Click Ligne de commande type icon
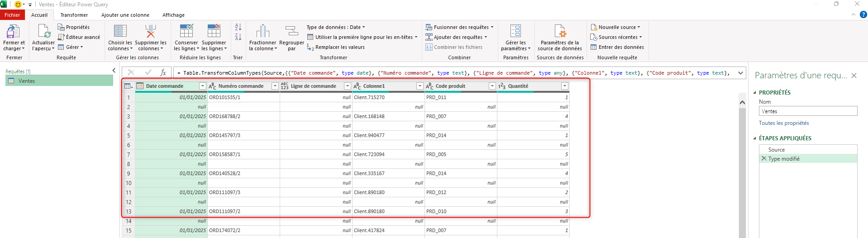Viewport: 868px width, 238px height. (285, 86)
